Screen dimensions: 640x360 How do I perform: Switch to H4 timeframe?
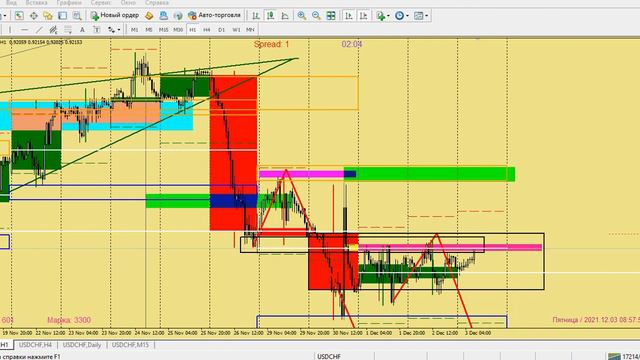click(207, 30)
